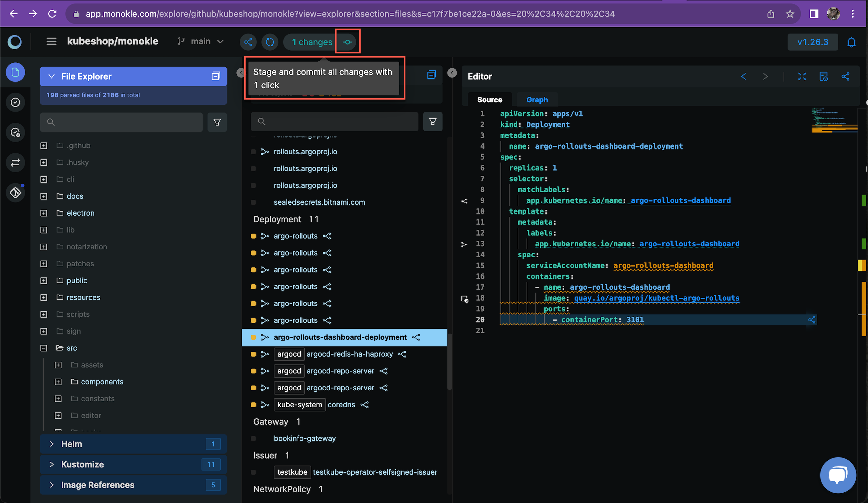Select the file explorer sidebar icon
This screenshot has height=503, width=868.
tap(15, 72)
